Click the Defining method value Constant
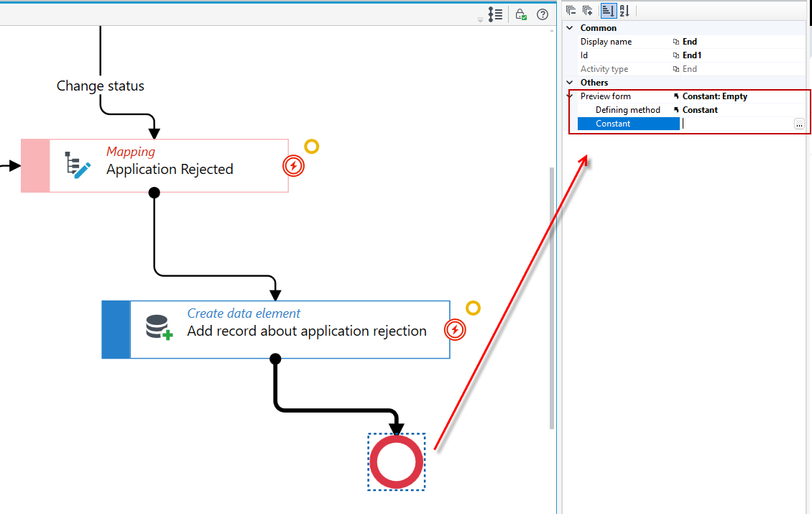812x514 pixels. (x=700, y=110)
